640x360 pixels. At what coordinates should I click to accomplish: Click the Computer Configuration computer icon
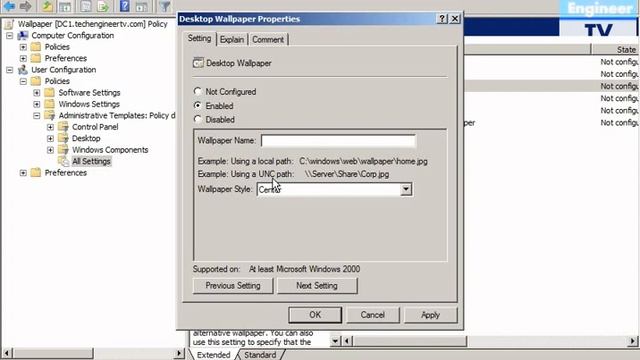coord(23,36)
